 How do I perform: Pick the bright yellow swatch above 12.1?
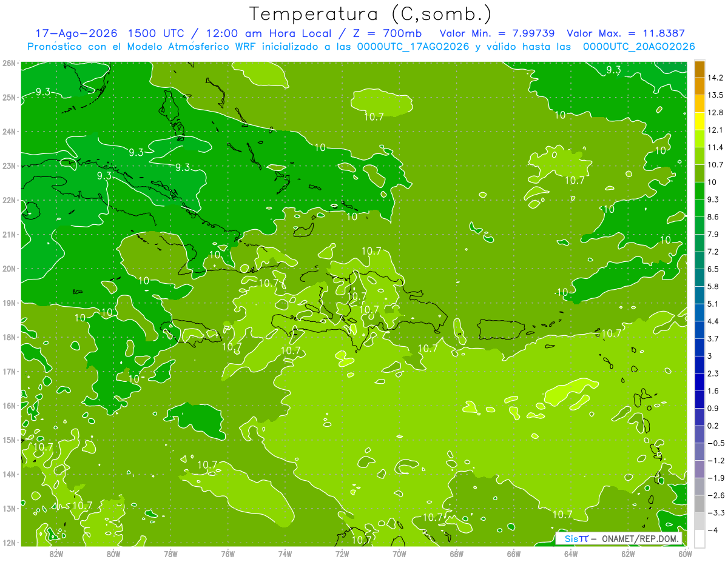point(699,121)
